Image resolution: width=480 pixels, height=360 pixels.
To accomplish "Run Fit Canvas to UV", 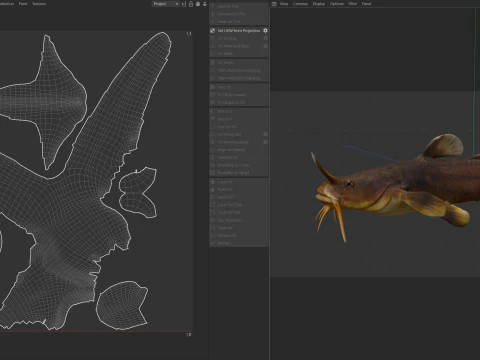I will (x=239, y=102).
